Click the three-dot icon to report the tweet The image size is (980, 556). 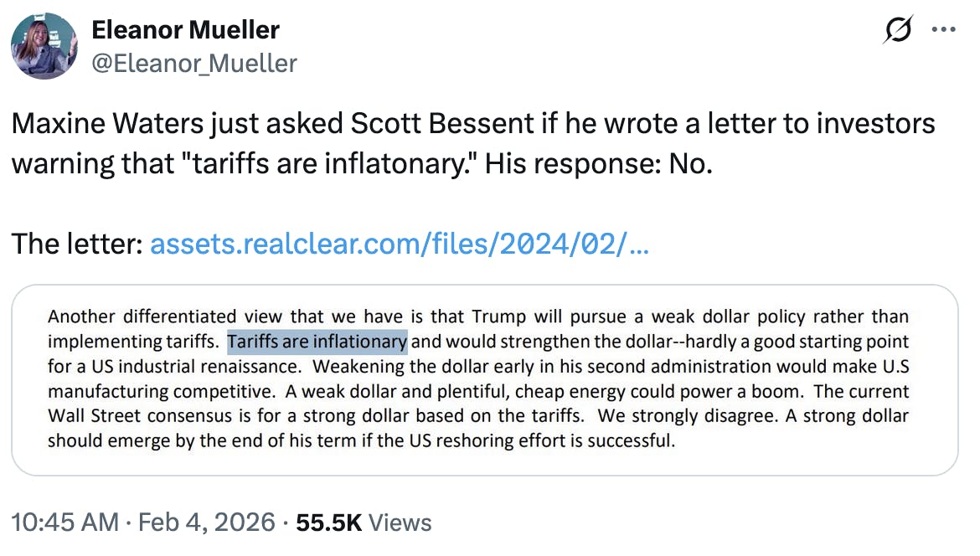[x=945, y=29]
